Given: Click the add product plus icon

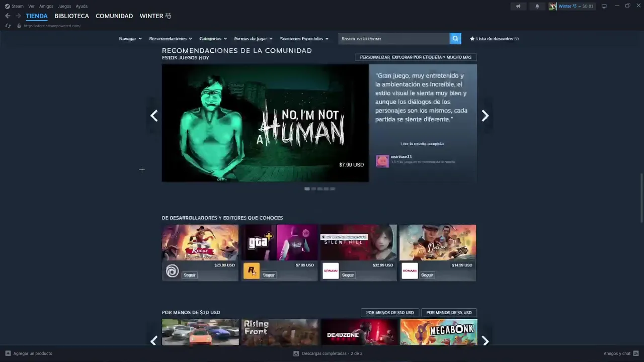Looking at the screenshot, I should (8, 353).
